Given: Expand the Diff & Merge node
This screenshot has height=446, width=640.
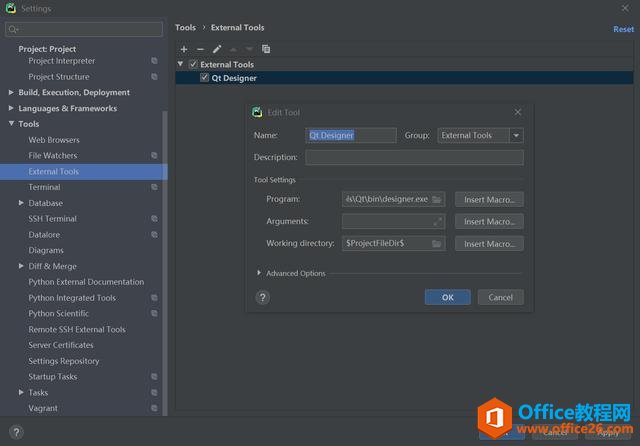Looking at the screenshot, I should pyautogui.click(x=21, y=266).
